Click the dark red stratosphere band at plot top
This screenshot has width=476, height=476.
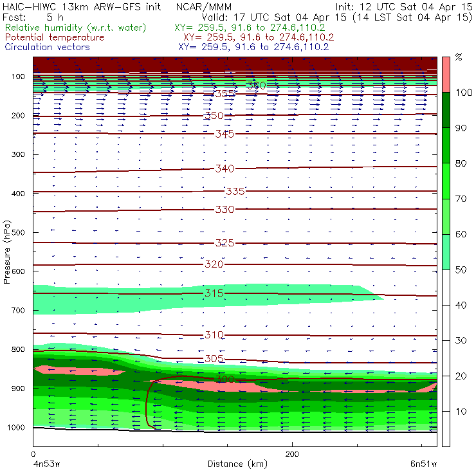235,65
